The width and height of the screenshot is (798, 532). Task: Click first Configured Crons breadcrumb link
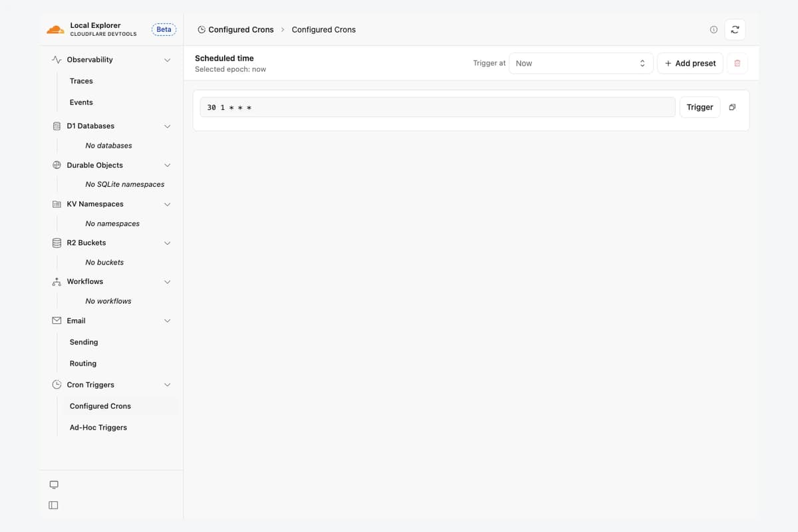(x=241, y=30)
